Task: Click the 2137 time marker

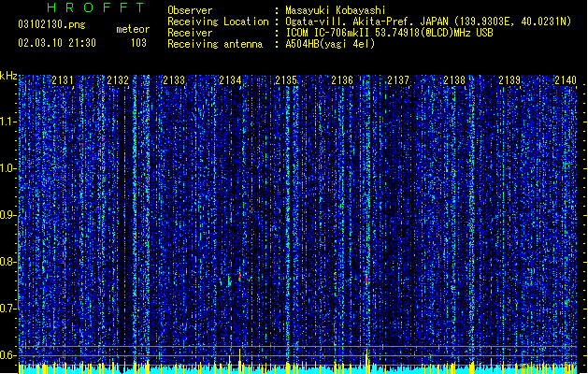Action: [x=398, y=80]
